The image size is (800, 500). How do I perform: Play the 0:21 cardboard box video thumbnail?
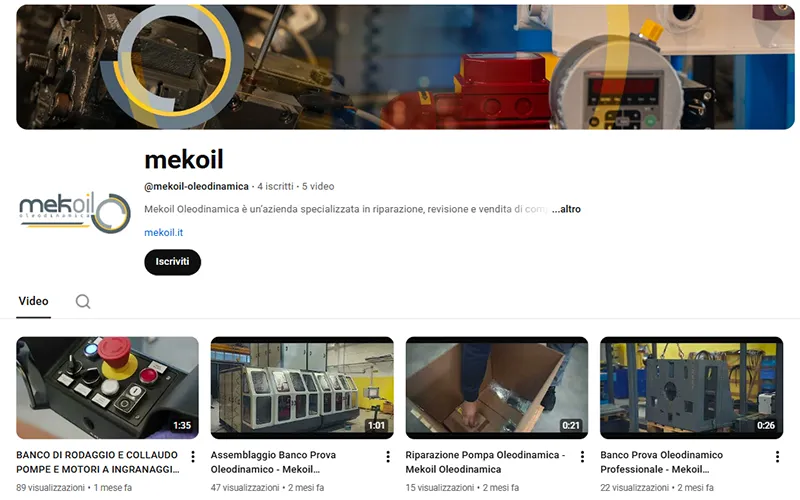tap(497, 388)
